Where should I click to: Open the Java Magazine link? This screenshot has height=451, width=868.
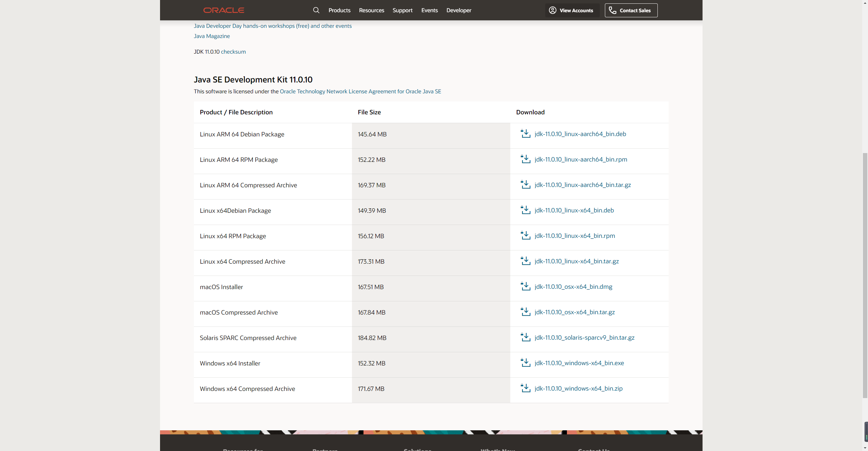pos(212,36)
